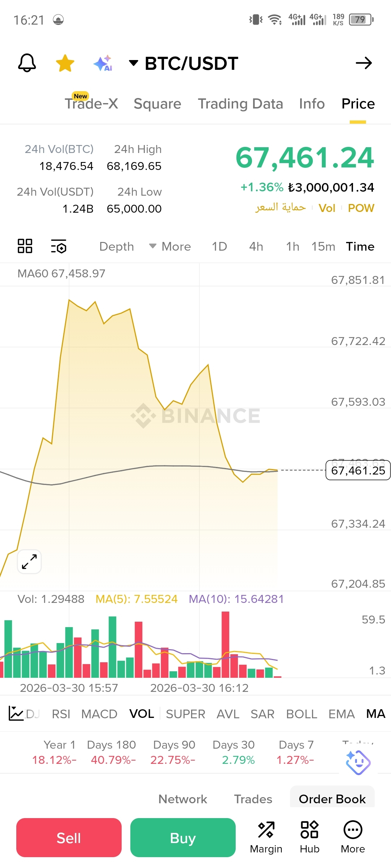The width and height of the screenshot is (391, 868).
Task: Select the 15m chart interval
Action: coord(323,246)
